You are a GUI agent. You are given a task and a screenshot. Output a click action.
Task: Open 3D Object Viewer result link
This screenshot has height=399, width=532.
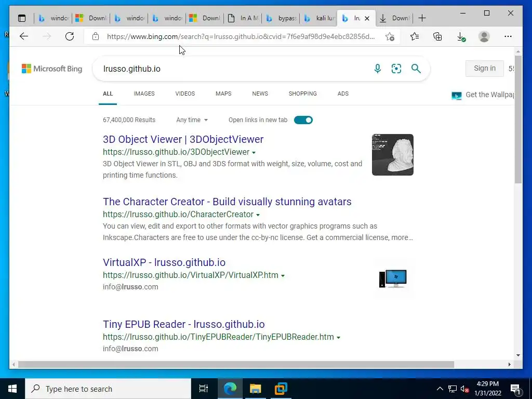coord(183,139)
